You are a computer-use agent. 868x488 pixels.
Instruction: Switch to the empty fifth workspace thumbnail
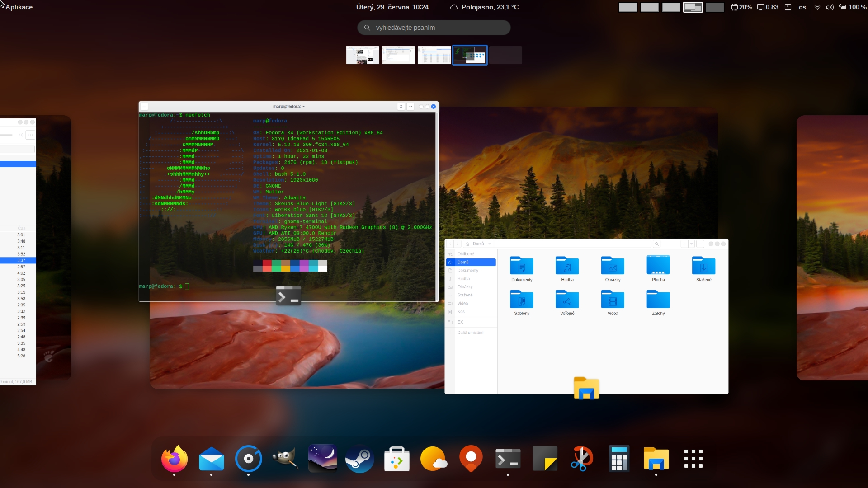(505, 55)
